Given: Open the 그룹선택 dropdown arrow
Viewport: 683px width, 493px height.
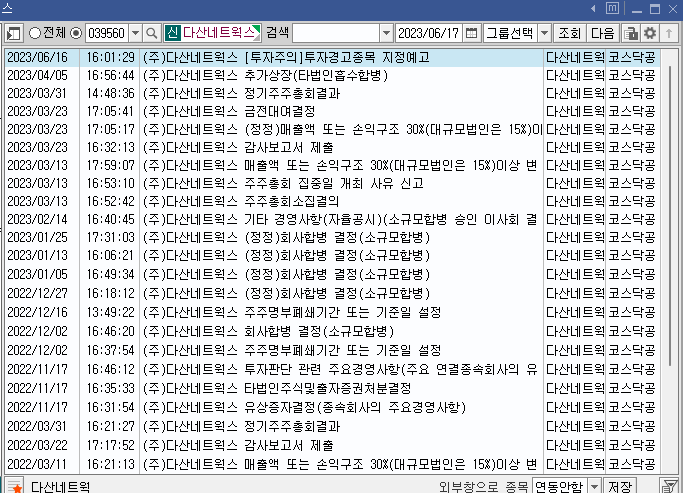Looking at the screenshot, I should click(544, 33).
